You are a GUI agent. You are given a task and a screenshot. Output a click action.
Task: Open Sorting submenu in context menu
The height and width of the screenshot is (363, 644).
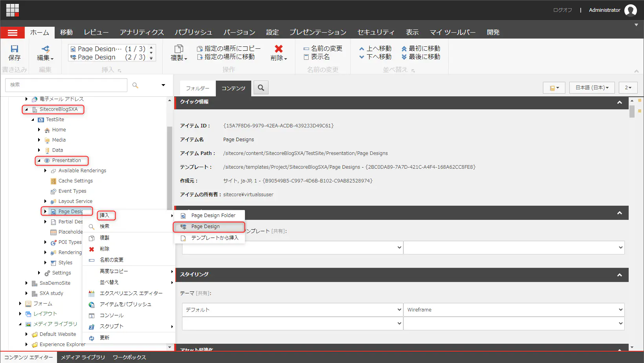pyautogui.click(x=129, y=282)
